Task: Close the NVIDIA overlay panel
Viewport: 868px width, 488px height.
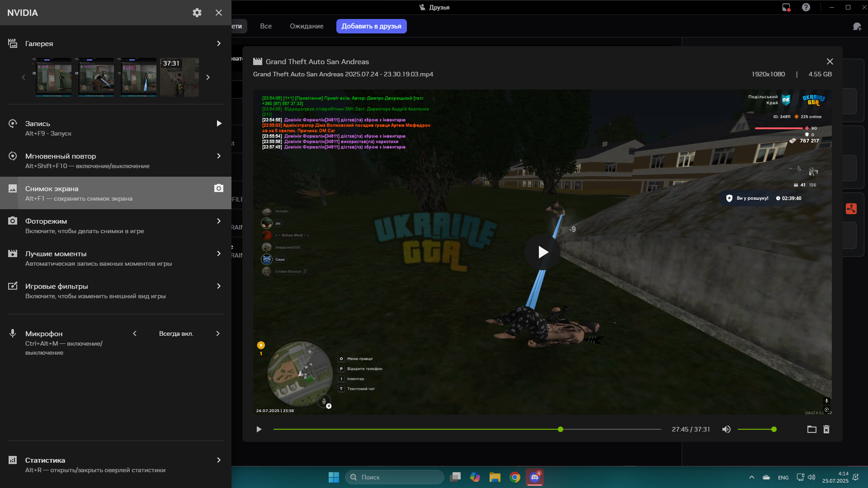Action: click(219, 13)
